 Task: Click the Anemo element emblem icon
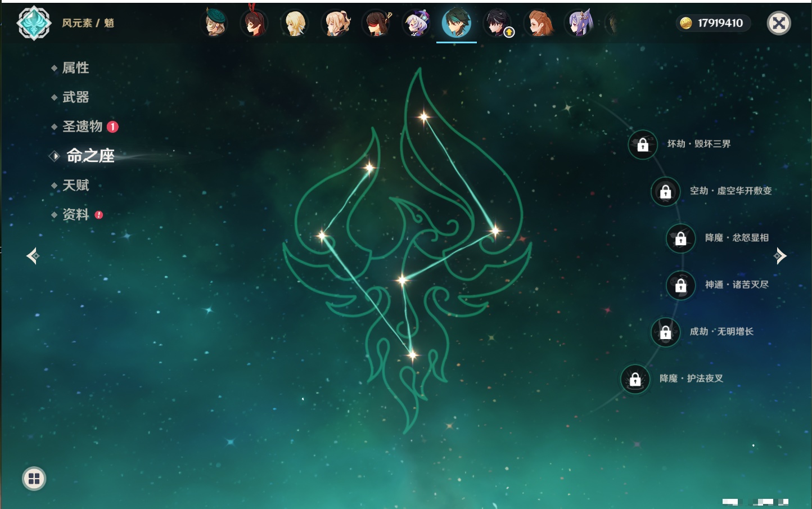[x=34, y=23]
